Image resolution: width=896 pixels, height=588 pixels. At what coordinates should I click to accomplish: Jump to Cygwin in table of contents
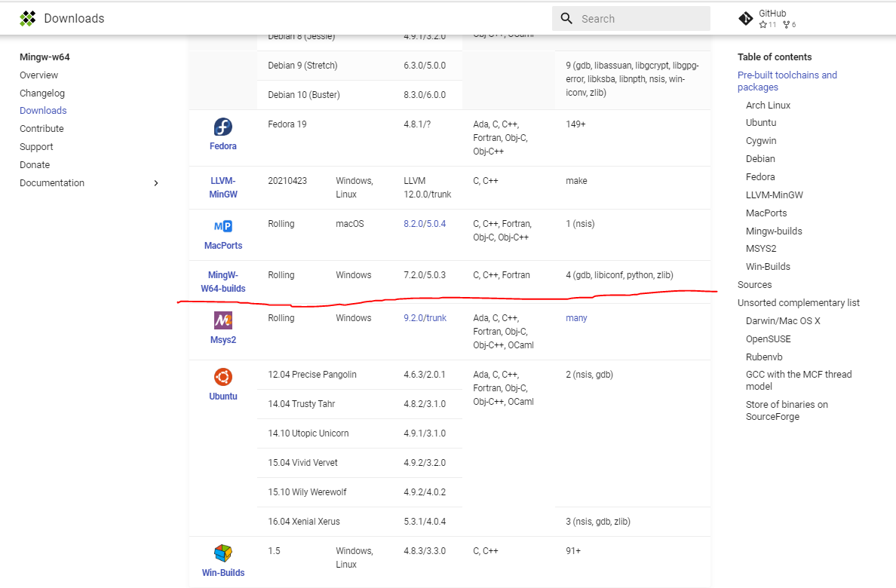pos(761,140)
